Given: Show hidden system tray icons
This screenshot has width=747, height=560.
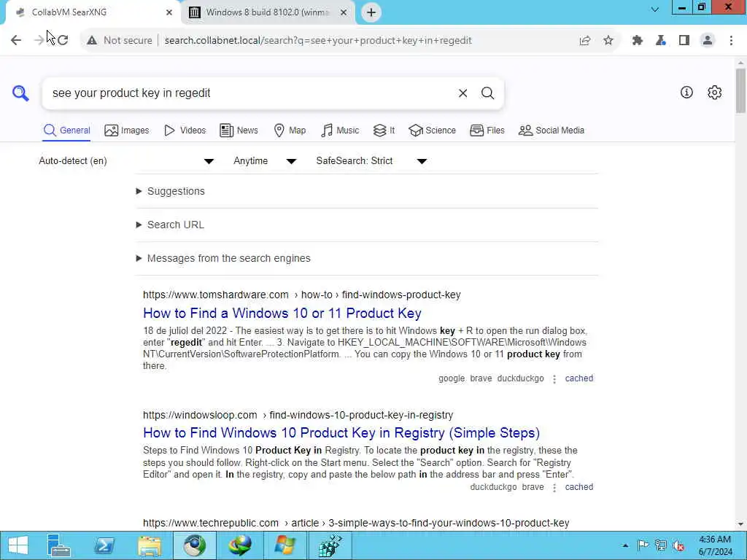Looking at the screenshot, I should (x=625, y=545).
